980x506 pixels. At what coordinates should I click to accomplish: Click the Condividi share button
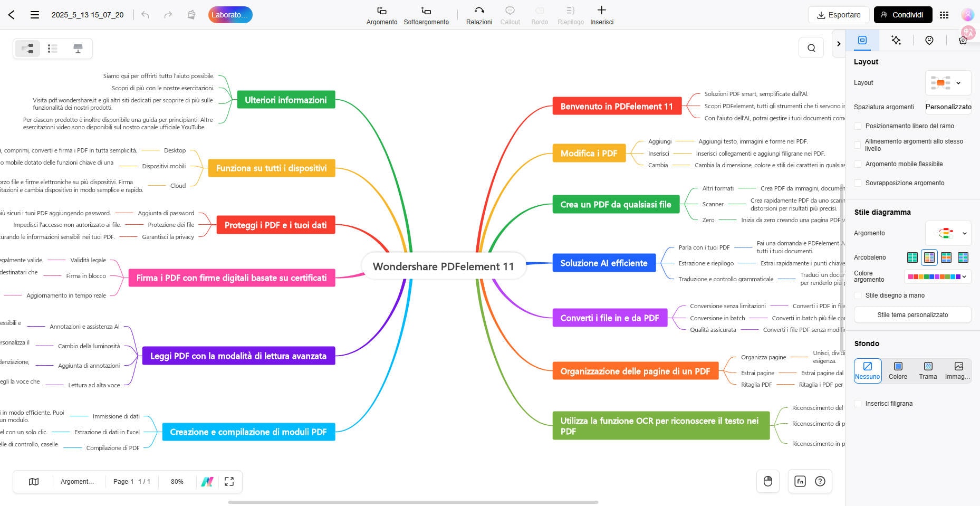902,15
